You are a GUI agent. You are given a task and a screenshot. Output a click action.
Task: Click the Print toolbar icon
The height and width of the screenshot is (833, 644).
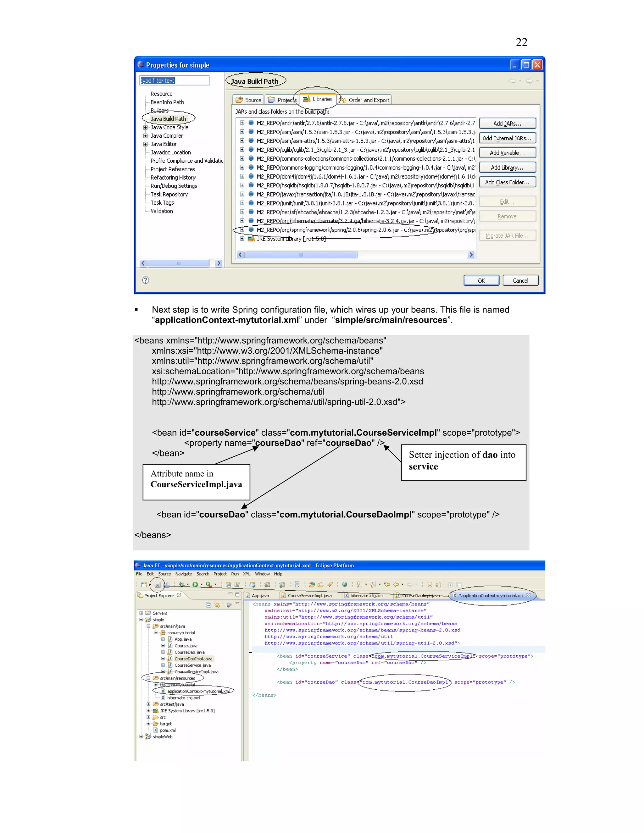[x=167, y=585]
